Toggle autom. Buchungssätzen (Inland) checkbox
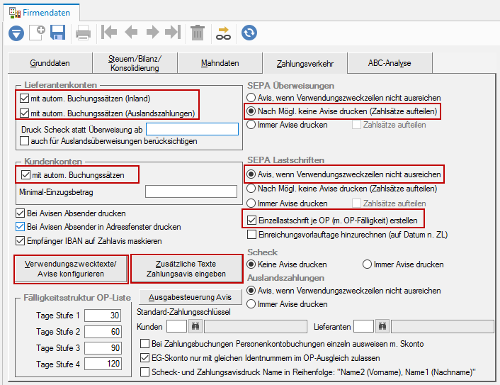Screen dimensions: 500x385 (x=24, y=98)
